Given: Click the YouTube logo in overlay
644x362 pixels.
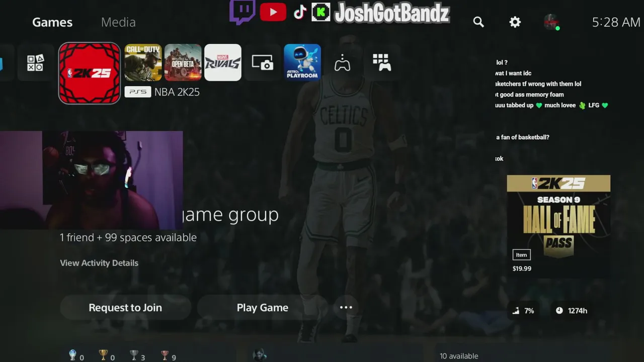Looking at the screenshot, I should (273, 13).
